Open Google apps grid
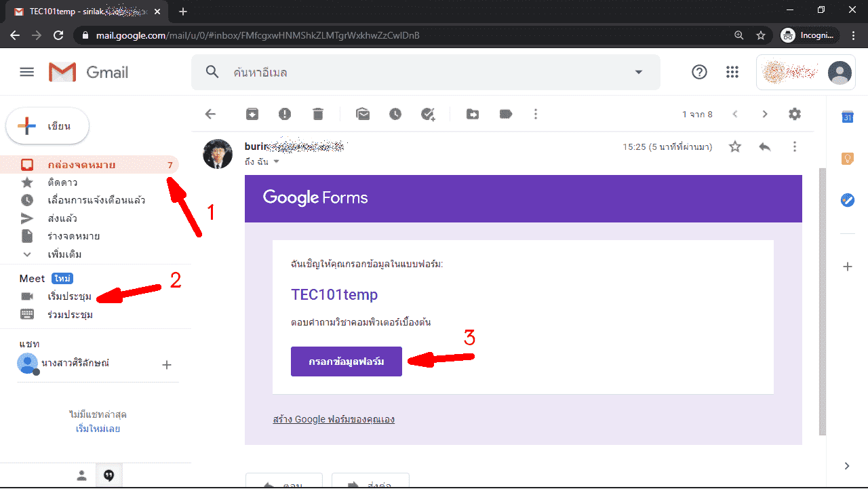 (x=732, y=72)
